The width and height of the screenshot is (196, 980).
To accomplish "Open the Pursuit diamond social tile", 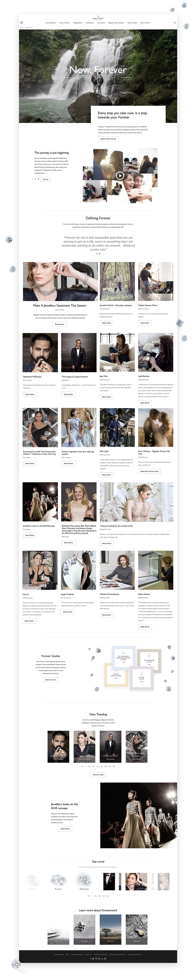I will point(58,882).
